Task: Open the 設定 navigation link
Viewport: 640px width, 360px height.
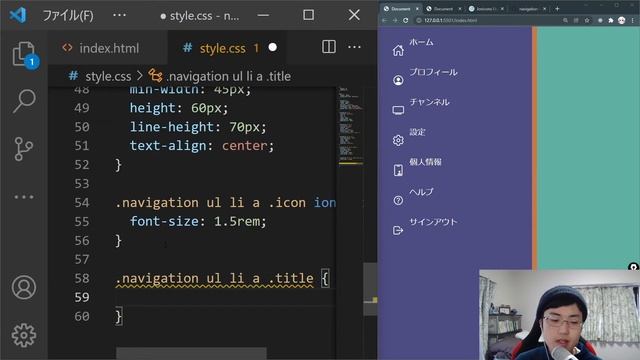Action: (x=417, y=132)
